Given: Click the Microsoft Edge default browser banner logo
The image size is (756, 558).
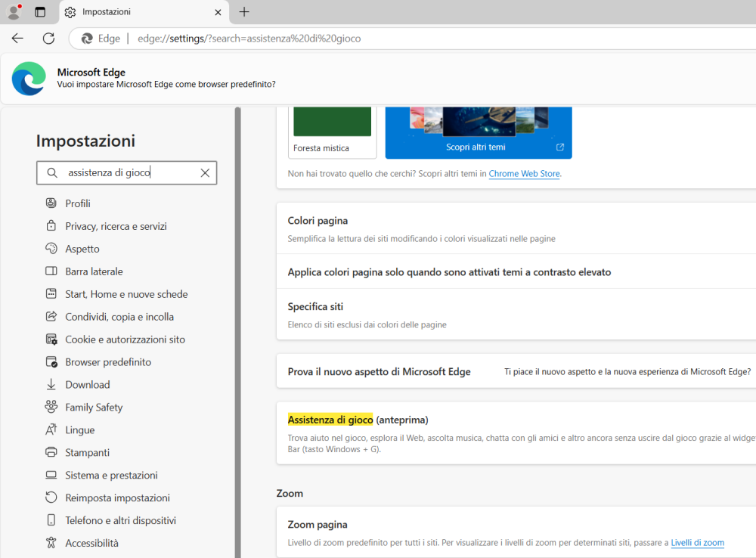Looking at the screenshot, I should [x=29, y=79].
